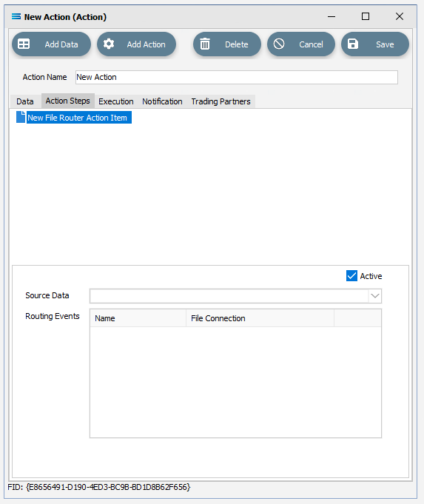Sort by the Name column header

pyautogui.click(x=138, y=318)
